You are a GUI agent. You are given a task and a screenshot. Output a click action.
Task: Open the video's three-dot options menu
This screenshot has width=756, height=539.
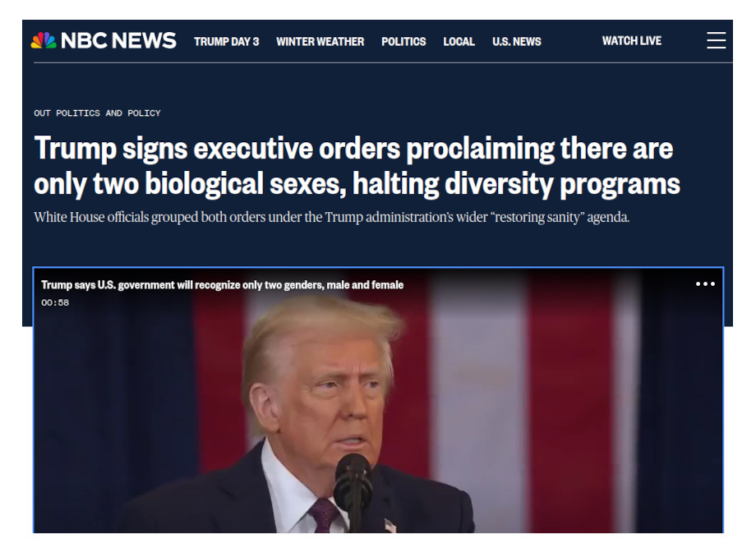point(705,284)
